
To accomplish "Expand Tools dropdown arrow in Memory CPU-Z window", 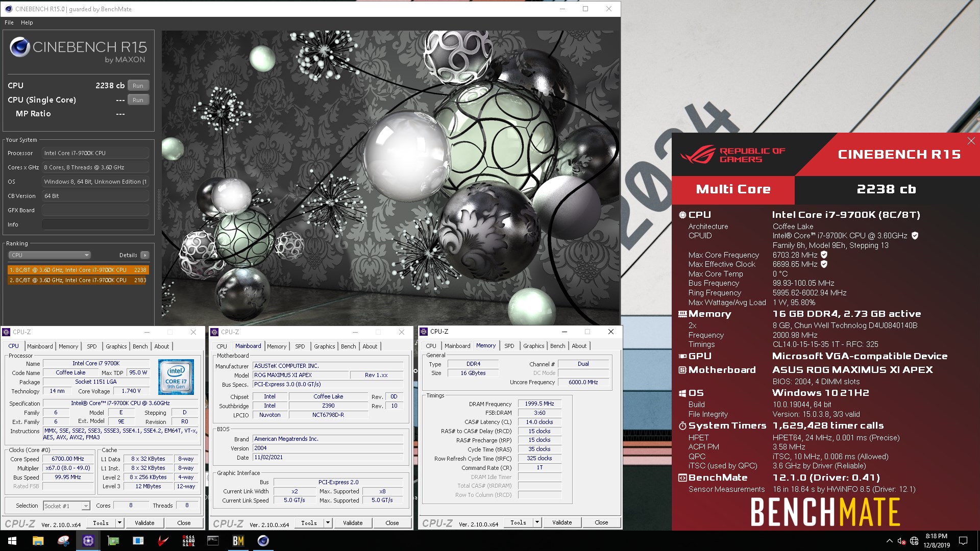I will (x=537, y=522).
